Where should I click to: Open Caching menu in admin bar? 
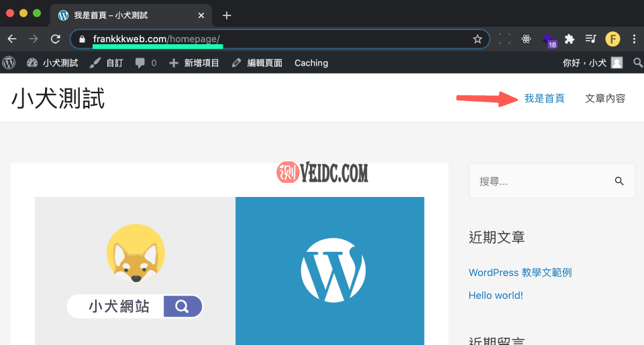click(311, 63)
